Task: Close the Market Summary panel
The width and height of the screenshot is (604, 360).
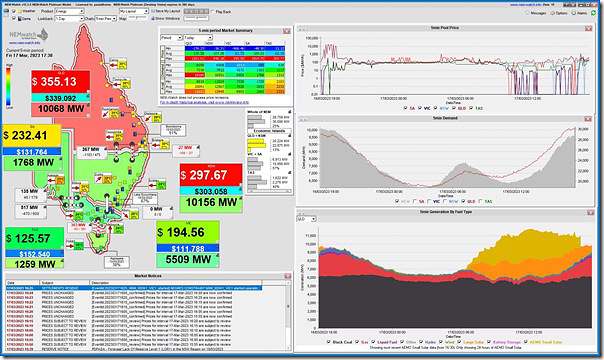Action: [287, 31]
